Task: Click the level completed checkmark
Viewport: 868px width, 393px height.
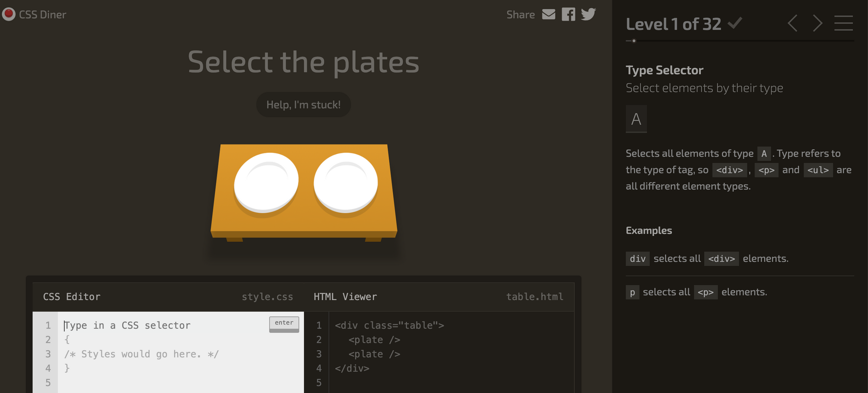Action: (x=735, y=23)
